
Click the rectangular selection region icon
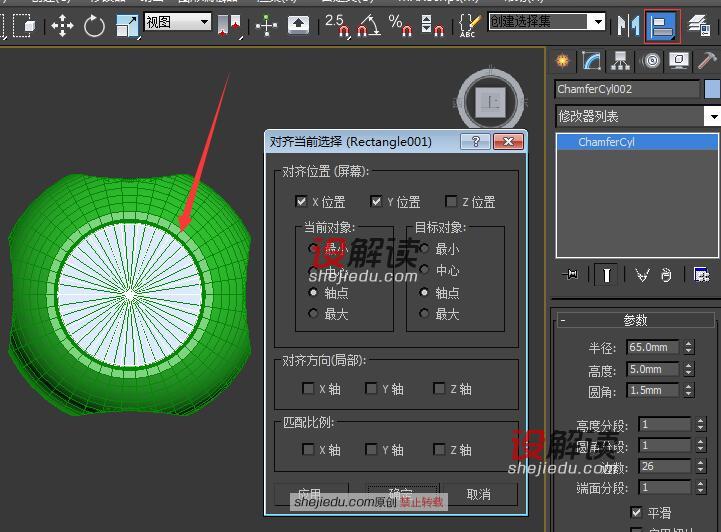pos(24,26)
